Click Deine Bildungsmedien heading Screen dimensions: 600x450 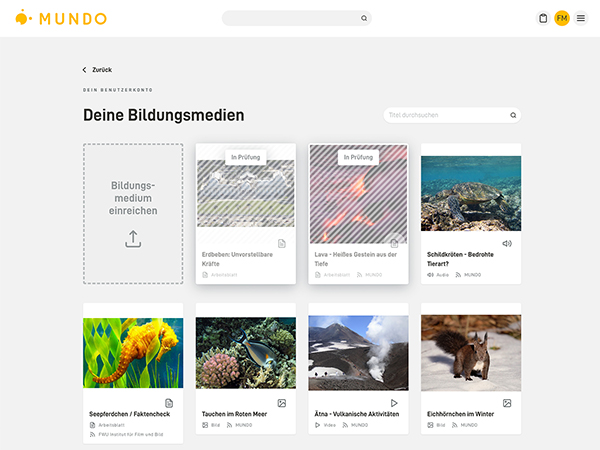163,115
